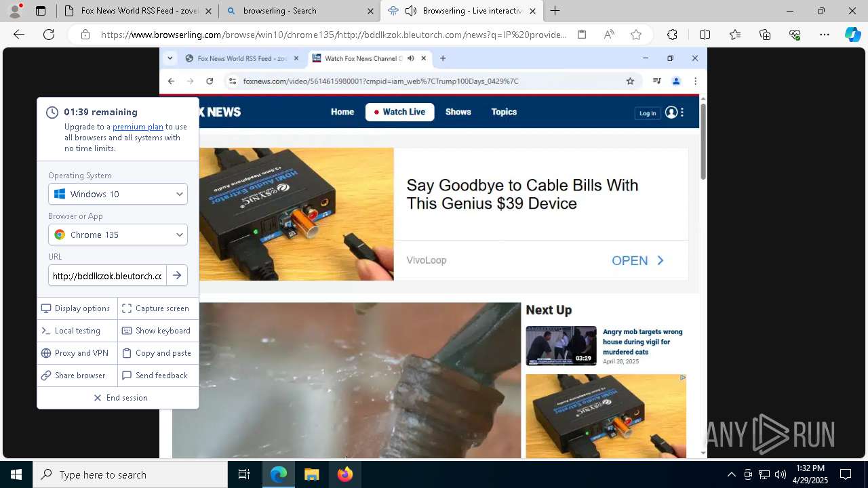Viewport: 868px width, 488px height.
Task: Open Edge browser essentials icon
Action: pos(795,35)
